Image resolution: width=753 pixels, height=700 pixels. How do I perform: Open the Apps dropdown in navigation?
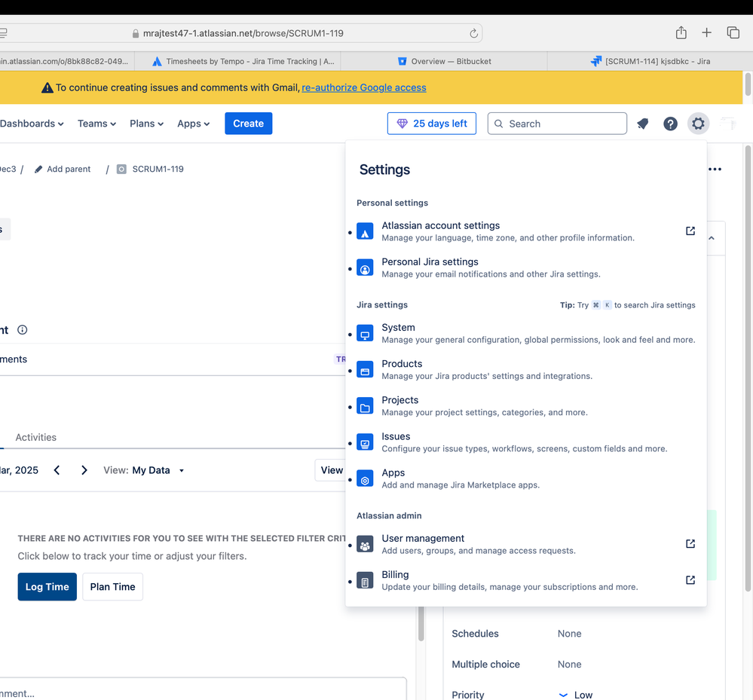(194, 124)
